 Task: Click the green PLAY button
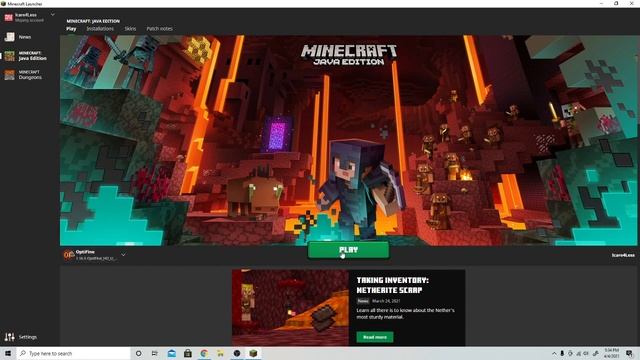click(348, 250)
